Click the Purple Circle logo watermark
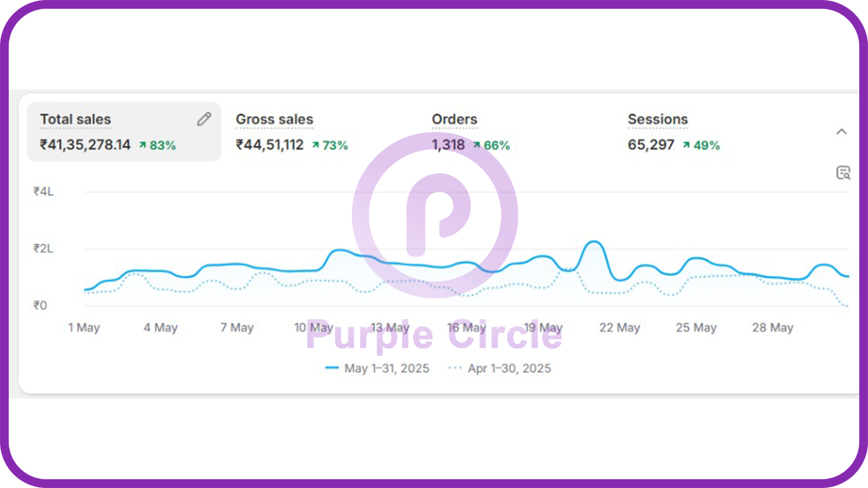The width and height of the screenshot is (868, 488). pos(434,215)
